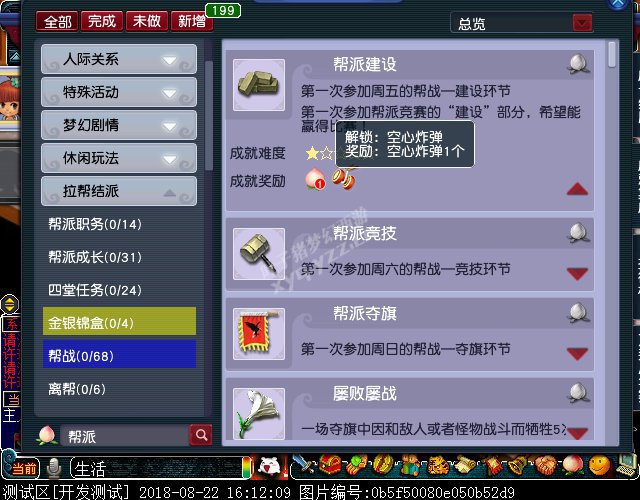Select the gold bars icon for 帮派建设
The image size is (640, 500).
[x=259, y=85]
